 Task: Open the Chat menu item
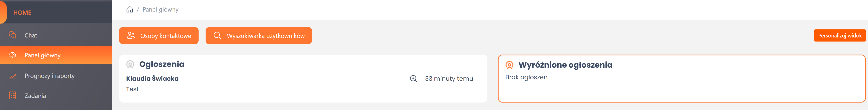tap(31, 35)
